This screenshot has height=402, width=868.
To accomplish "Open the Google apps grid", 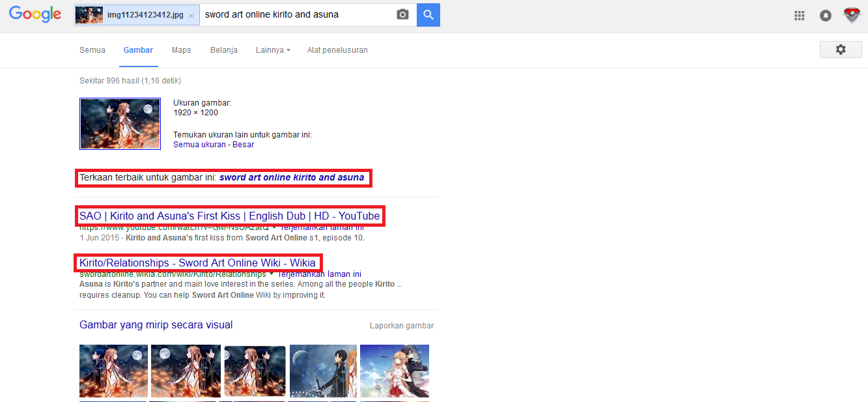I will click(800, 16).
